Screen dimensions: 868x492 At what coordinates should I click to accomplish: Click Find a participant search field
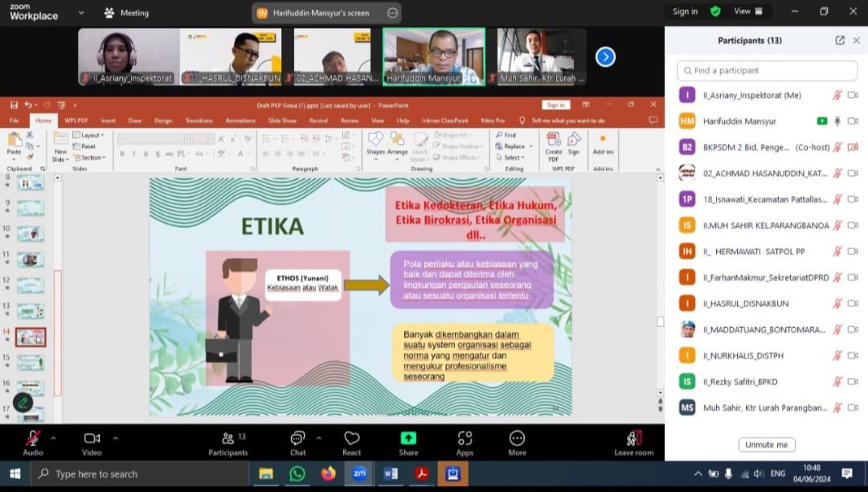tap(767, 70)
